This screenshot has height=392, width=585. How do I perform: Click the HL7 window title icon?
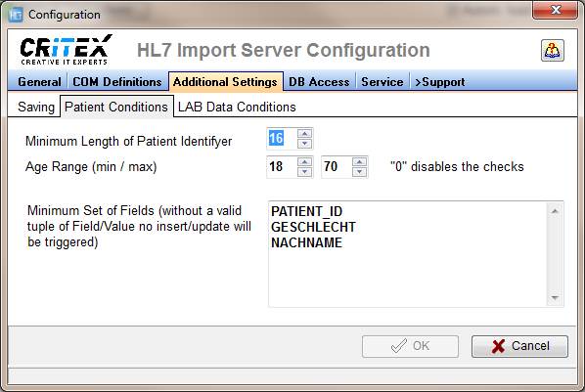(x=16, y=15)
